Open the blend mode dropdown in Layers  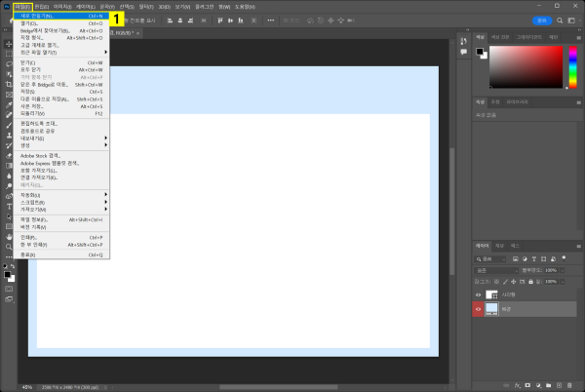pyautogui.click(x=494, y=269)
